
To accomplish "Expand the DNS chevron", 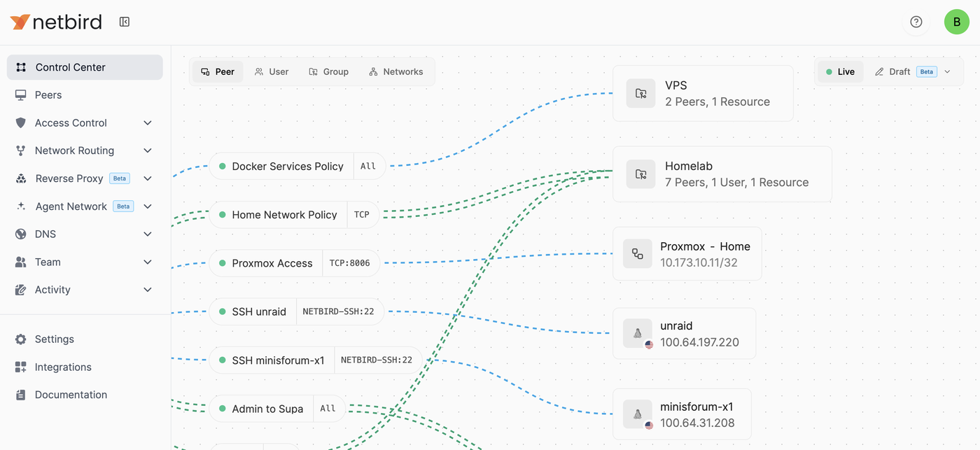I will coord(148,234).
